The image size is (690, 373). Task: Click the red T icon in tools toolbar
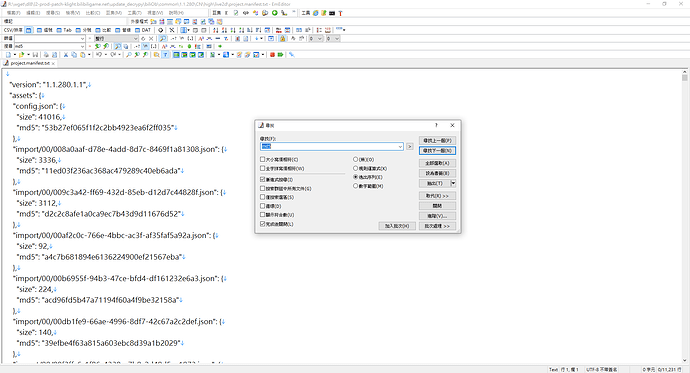coord(340,13)
